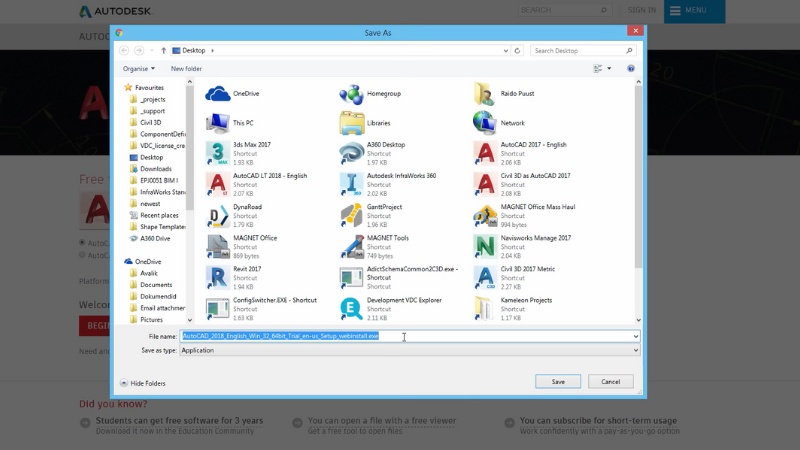Screen dimensions: 800x450
Task: Expand the Desktop path chevron
Action: click(x=212, y=51)
